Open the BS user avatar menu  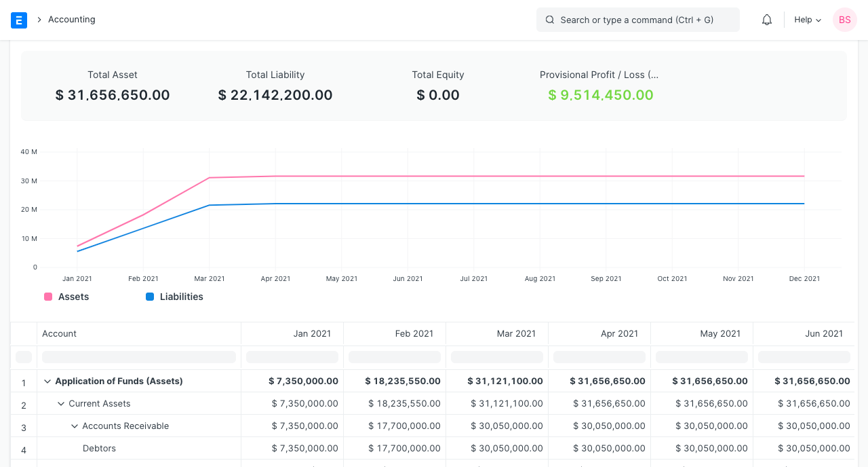(x=844, y=20)
